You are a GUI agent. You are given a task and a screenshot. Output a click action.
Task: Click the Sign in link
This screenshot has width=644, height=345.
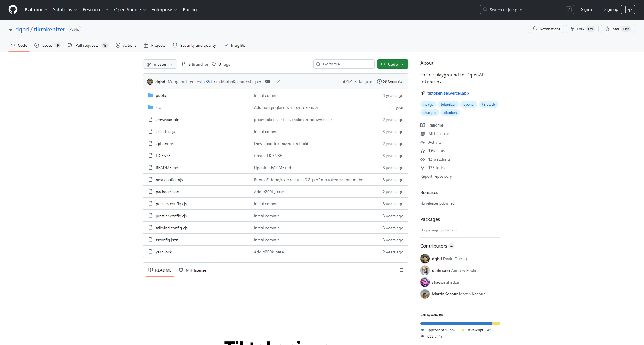(x=587, y=10)
